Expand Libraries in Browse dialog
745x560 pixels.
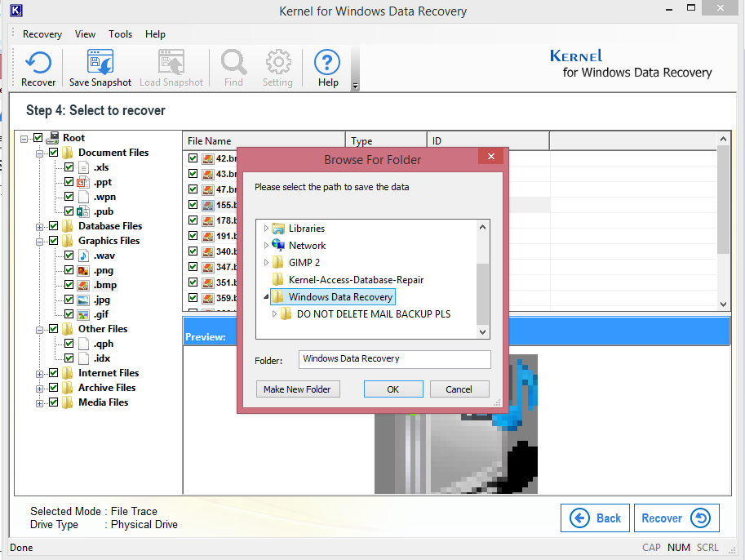(266, 229)
